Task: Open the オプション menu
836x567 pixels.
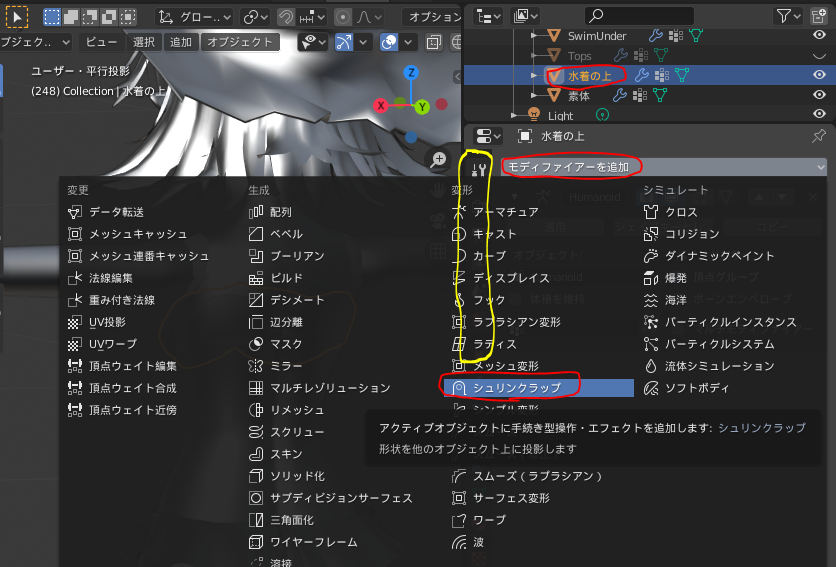Action: 433,17
